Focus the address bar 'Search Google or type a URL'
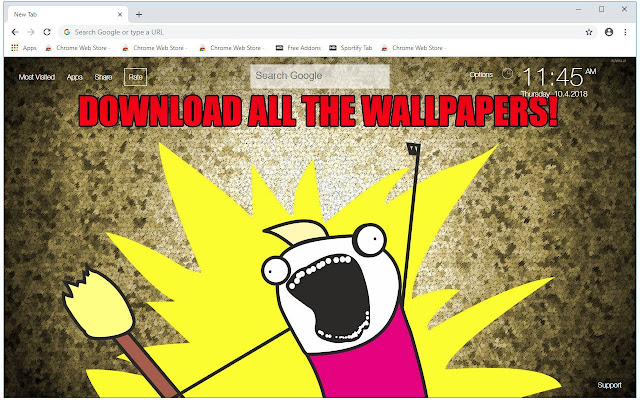Screen dimensions: 640x400 point(328,32)
